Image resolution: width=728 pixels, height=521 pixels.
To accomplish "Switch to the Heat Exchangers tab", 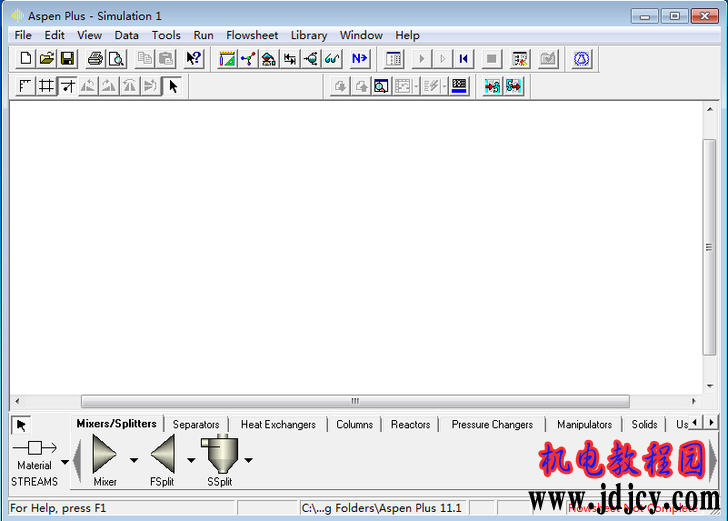I will (x=278, y=424).
